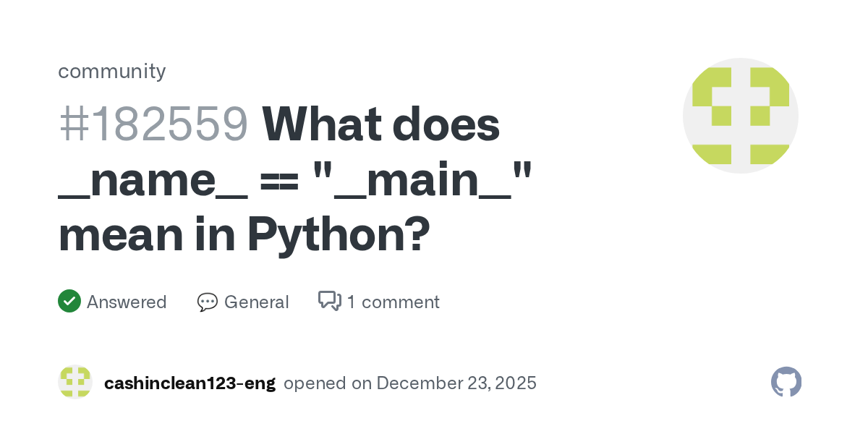The image size is (868, 434).
Task: Click "_name_" in the discussion title
Action: pyautogui.click(x=153, y=180)
